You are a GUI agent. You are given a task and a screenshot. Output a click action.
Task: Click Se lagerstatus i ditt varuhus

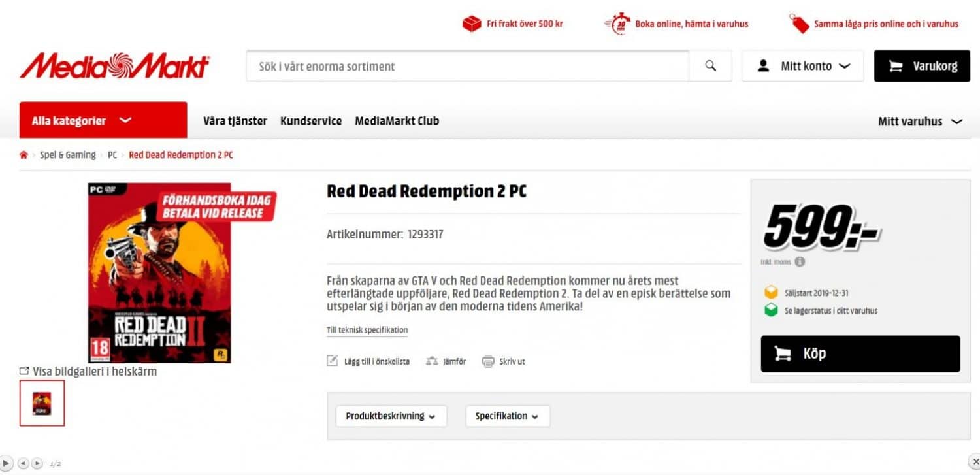(x=831, y=311)
